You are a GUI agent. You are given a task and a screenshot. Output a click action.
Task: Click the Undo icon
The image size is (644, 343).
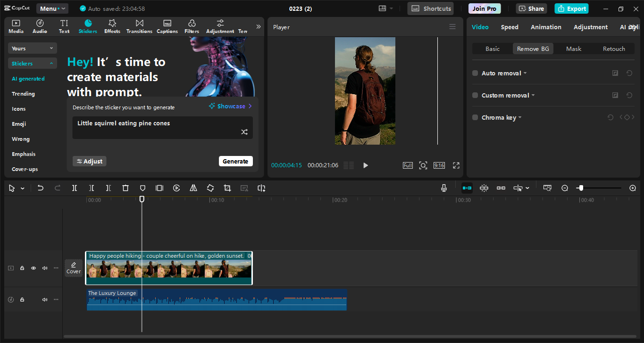click(x=40, y=188)
